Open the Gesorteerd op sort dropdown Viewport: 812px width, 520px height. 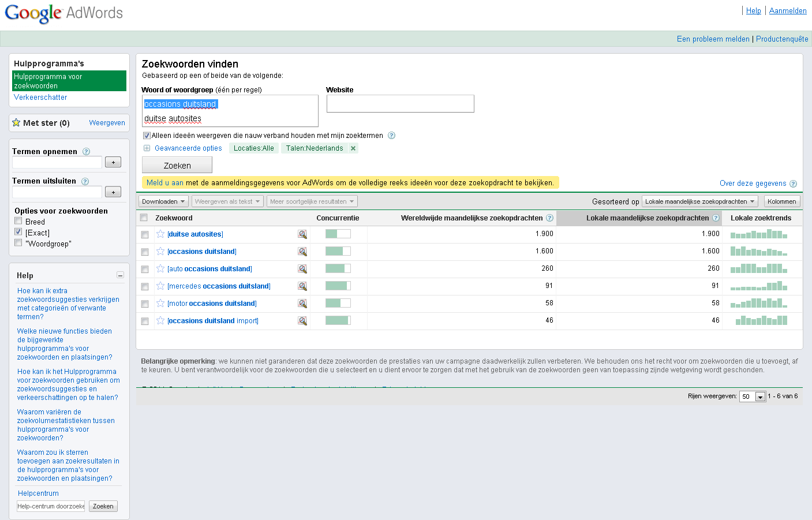point(701,201)
